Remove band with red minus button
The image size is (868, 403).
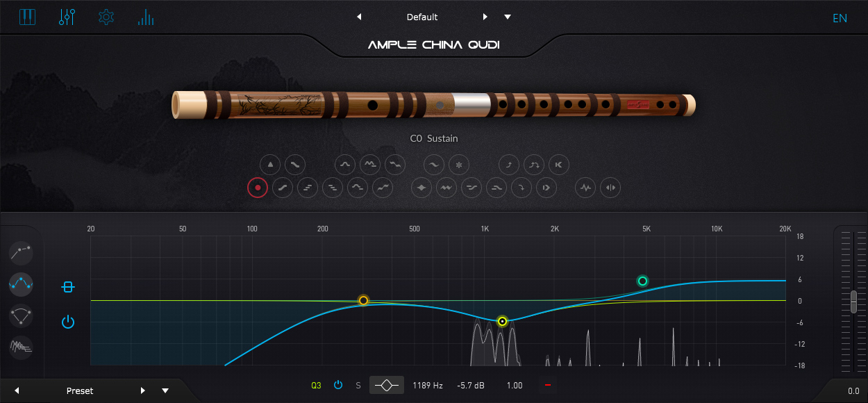548,385
